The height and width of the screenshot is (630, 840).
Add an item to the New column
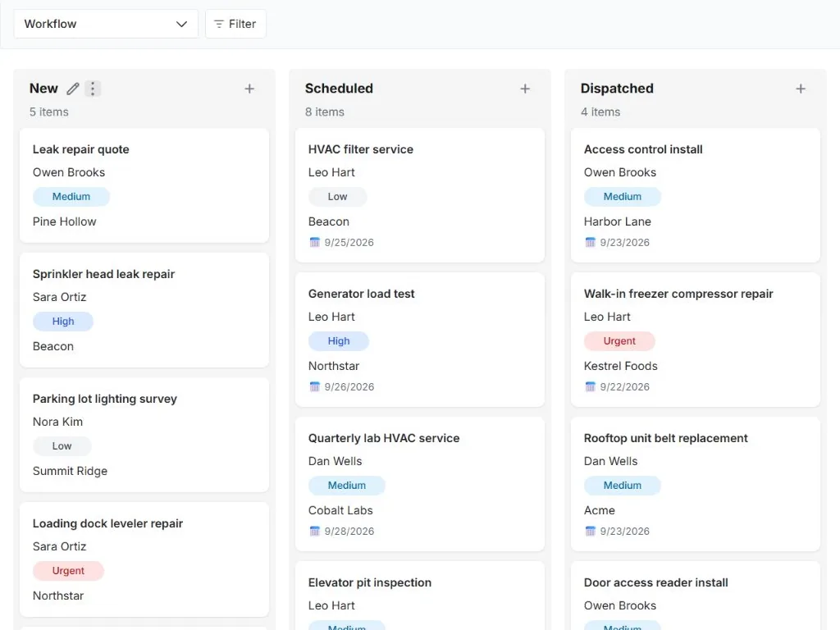pyautogui.click(x=249, y=89)
